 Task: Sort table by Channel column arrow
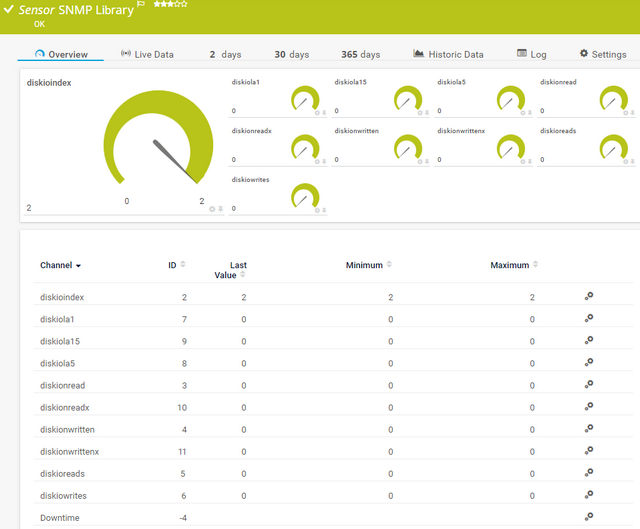(78, 266)
